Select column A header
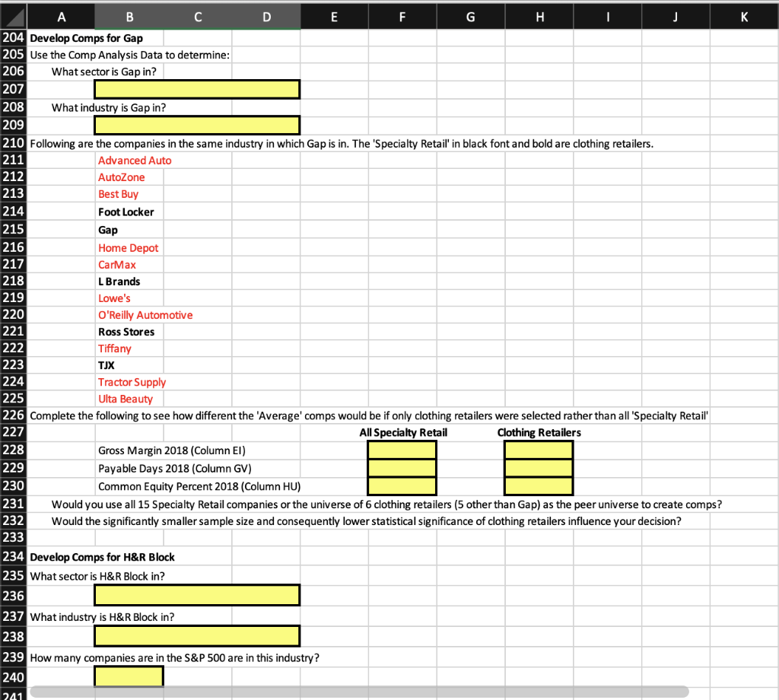The image size is (779, 700). [61, 16]
